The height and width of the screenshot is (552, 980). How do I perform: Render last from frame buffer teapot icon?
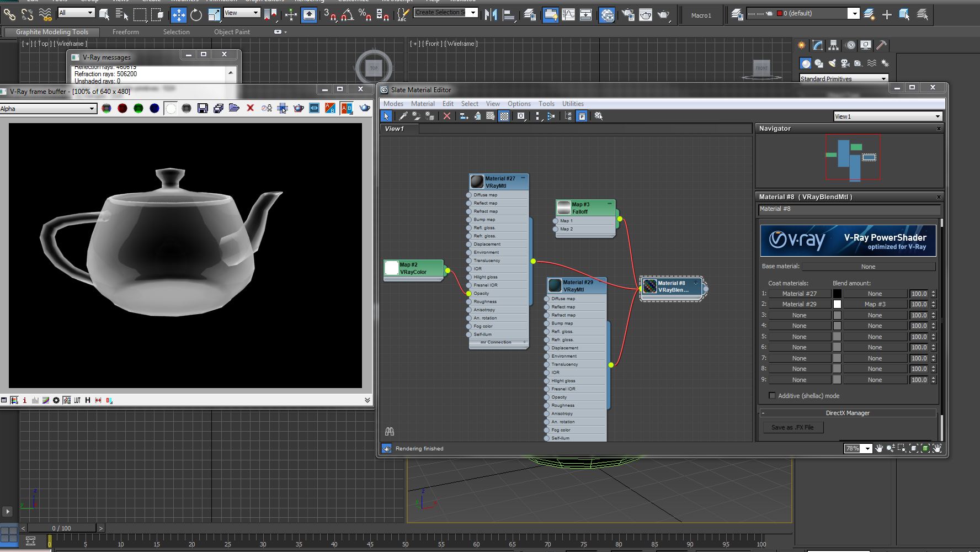pos(365,108)
